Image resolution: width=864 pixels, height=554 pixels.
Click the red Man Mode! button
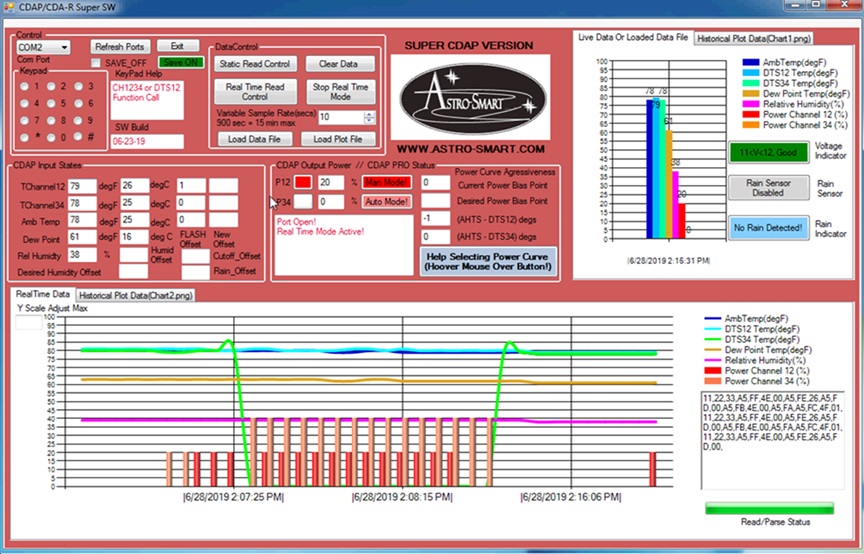coord(387,182)
